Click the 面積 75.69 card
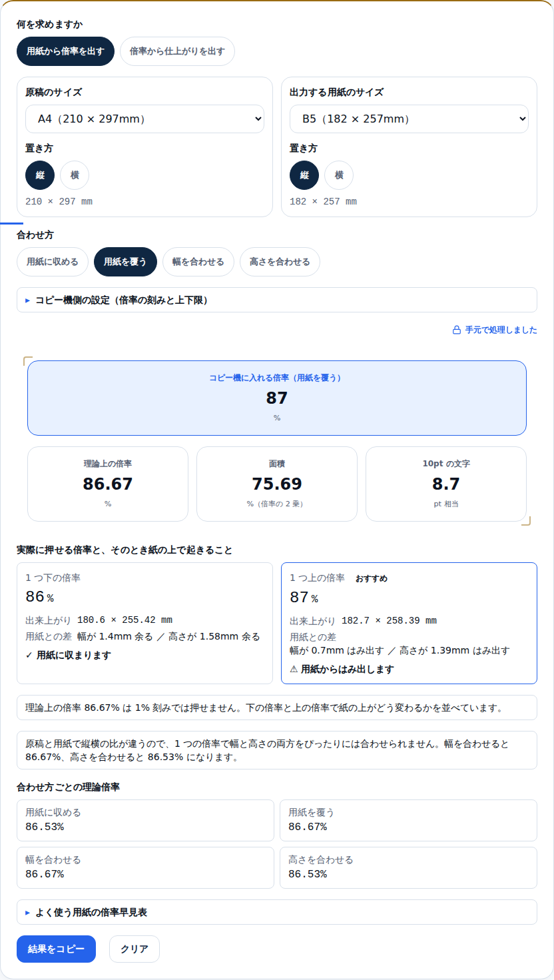The width and height of the screenshot is (554, 980). [x=277, y=484]
